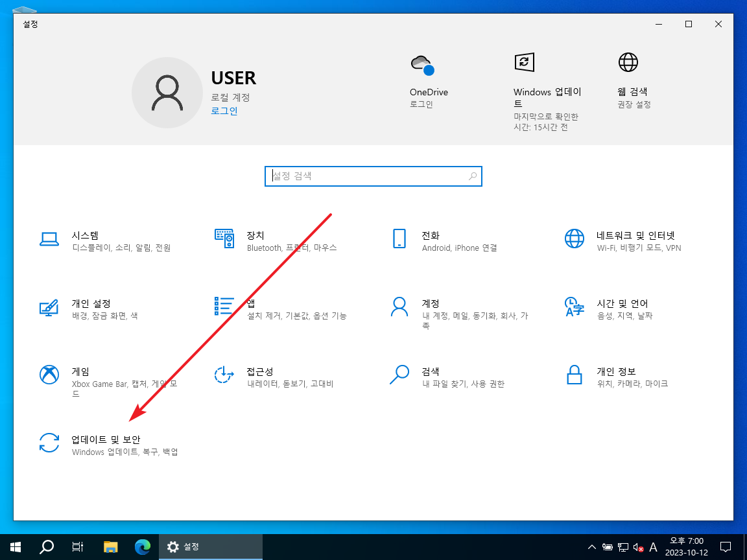Open Task View on the taskbar
This screenshot has height=560, width=747.
click(78, 546)
